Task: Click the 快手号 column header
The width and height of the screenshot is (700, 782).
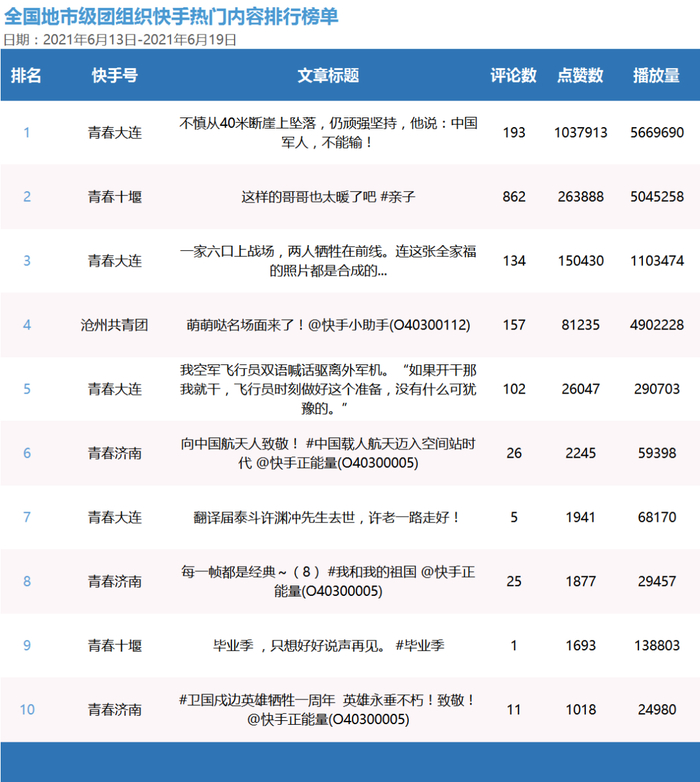Action: (115, 75)
